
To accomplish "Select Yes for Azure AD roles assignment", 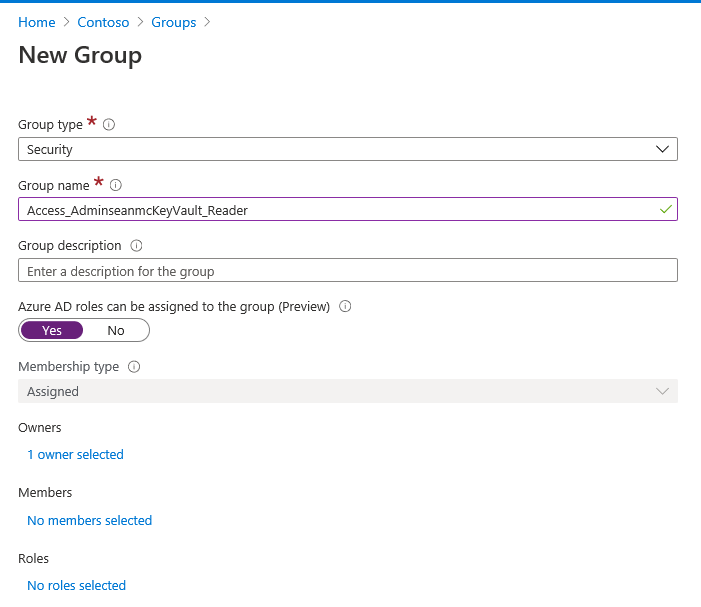I will pyautogui.click(x=52, y=330).
